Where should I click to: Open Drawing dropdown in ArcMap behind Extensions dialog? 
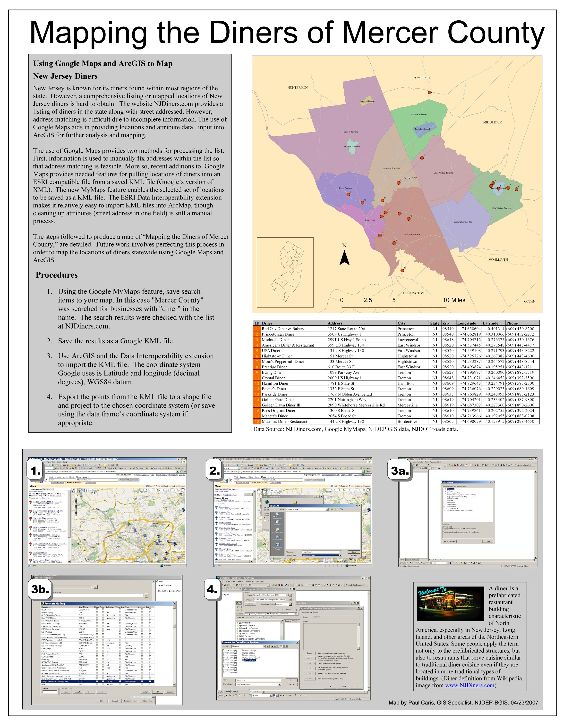pos(404,563)
